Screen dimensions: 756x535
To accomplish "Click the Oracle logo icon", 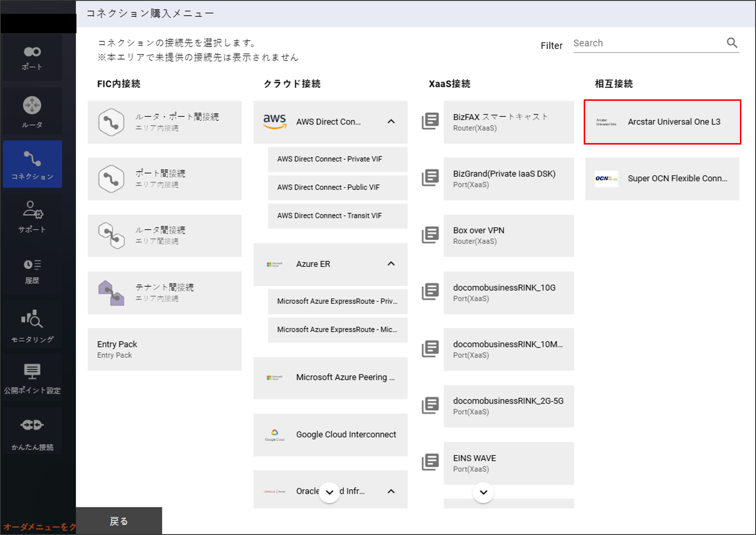I will [275, 491].
